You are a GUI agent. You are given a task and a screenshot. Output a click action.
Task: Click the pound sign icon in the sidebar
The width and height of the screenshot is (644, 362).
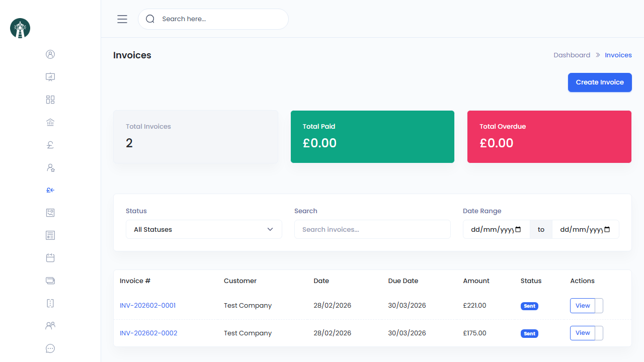50,145
